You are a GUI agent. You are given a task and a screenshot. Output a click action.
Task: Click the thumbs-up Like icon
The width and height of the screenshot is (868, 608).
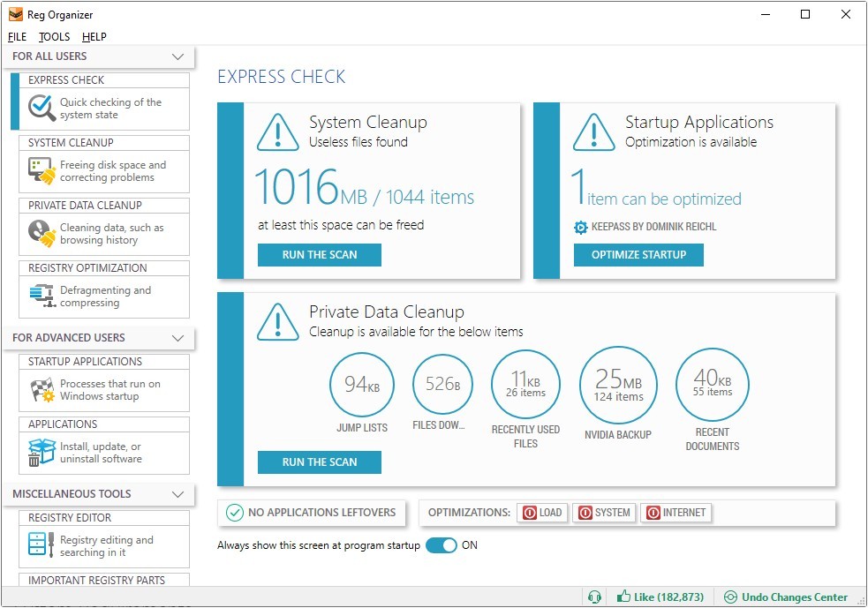coord(624,597)
